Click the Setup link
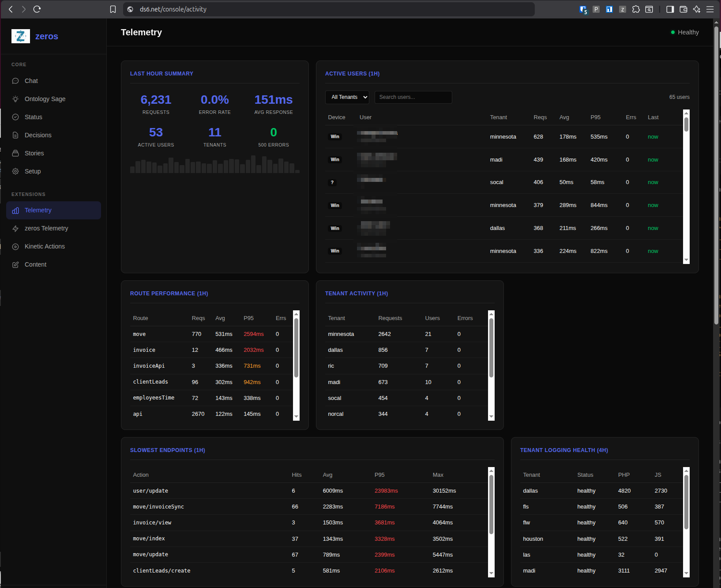This screenshot has height=588, width=721. 32,171
